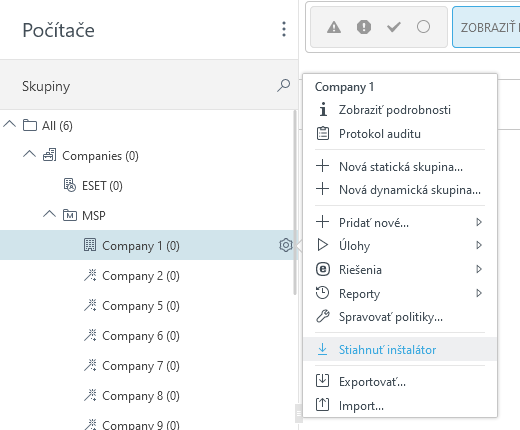The height and width of the screenshot is (430, 520).
Task: Collapse the All group tree
Action: (9, 124)
